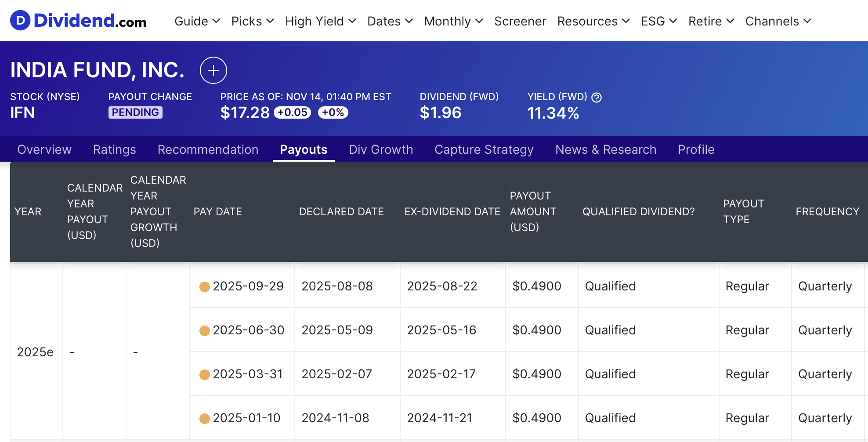Select the News & Research tab
The width and height of the screenshot is (868, 442).
point(605,149)
